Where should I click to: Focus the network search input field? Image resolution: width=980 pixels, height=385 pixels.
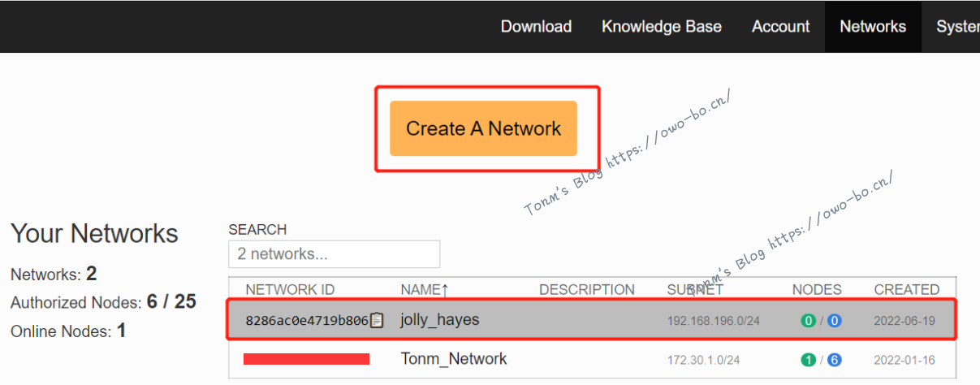pyautogui.click(x=334, y=254)
